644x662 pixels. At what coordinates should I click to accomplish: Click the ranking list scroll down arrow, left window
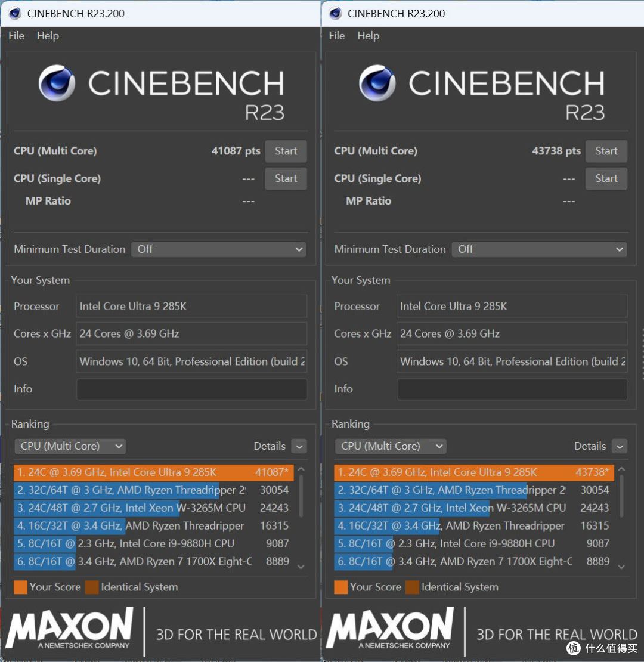(x=301, y=567)
